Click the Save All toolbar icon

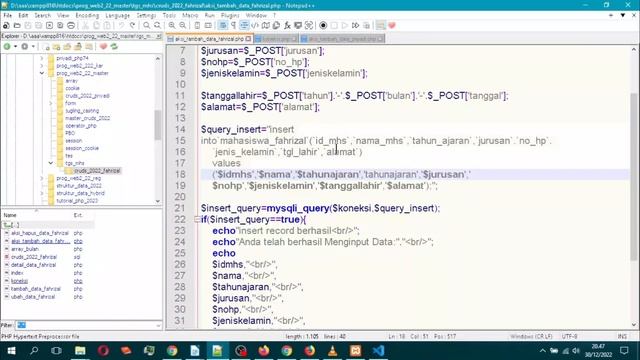click(x=38, y=25)
